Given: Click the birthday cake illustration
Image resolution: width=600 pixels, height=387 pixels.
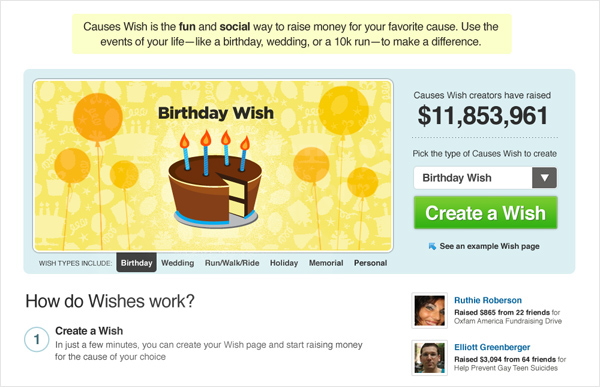Looking at the screenshot, I should pos(215,179).
